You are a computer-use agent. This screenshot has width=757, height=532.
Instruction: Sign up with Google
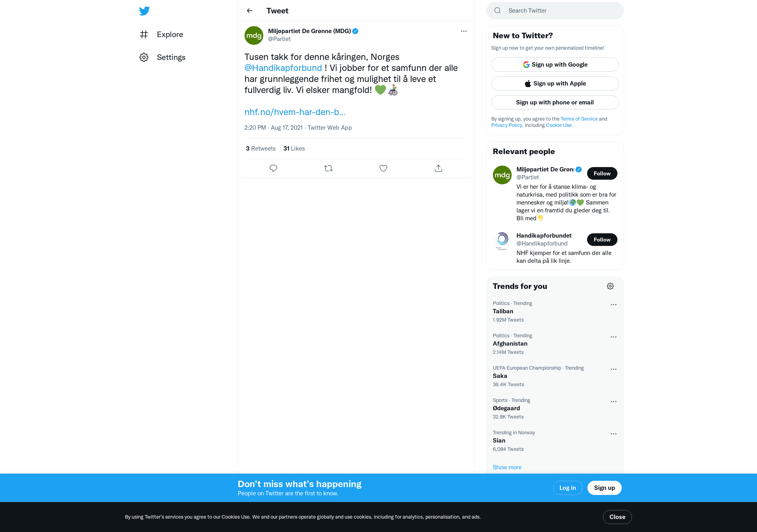pos(555,65)
